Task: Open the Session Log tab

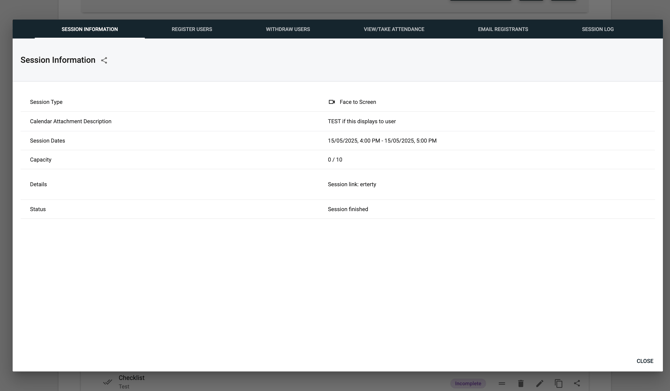Action: (x=598, y=29)
